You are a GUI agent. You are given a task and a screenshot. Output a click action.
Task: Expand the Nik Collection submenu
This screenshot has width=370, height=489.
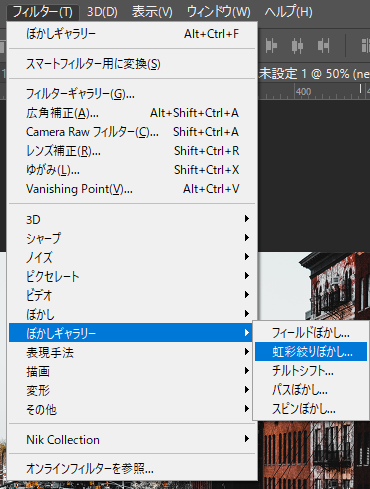(x=132, y=439)
